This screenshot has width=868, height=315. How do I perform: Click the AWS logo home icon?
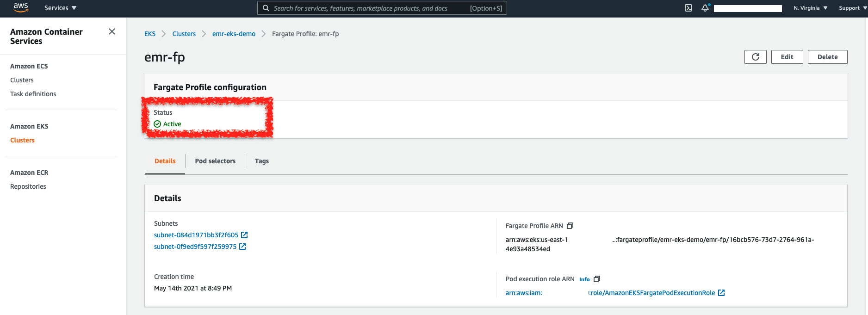pyautogui.click(x=21, y=8)
